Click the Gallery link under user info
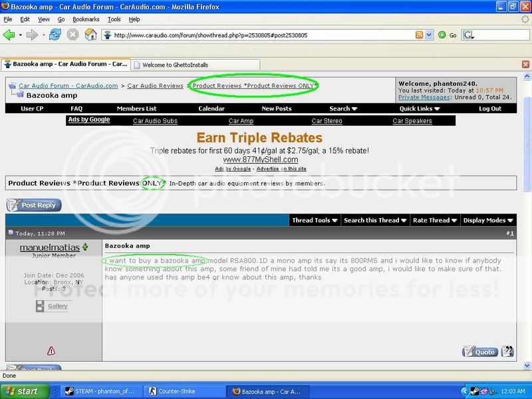 click(x=58, y=306)
